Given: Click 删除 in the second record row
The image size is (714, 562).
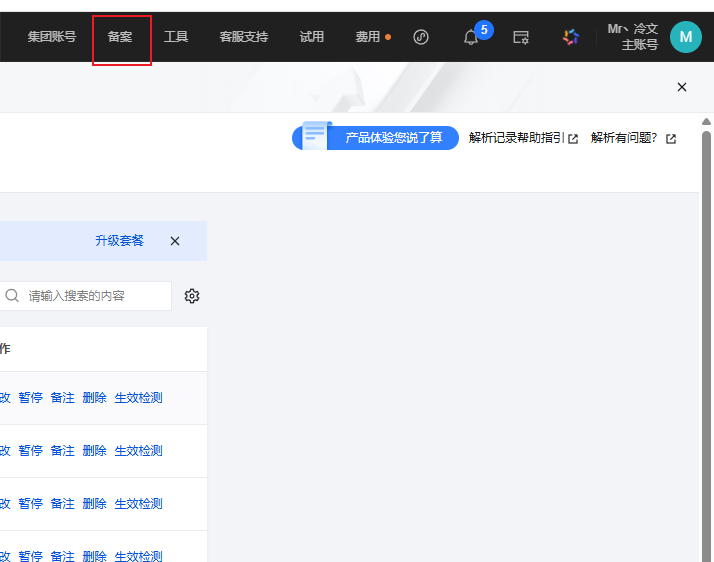Looking at the screenshot, I should point(94,450).
